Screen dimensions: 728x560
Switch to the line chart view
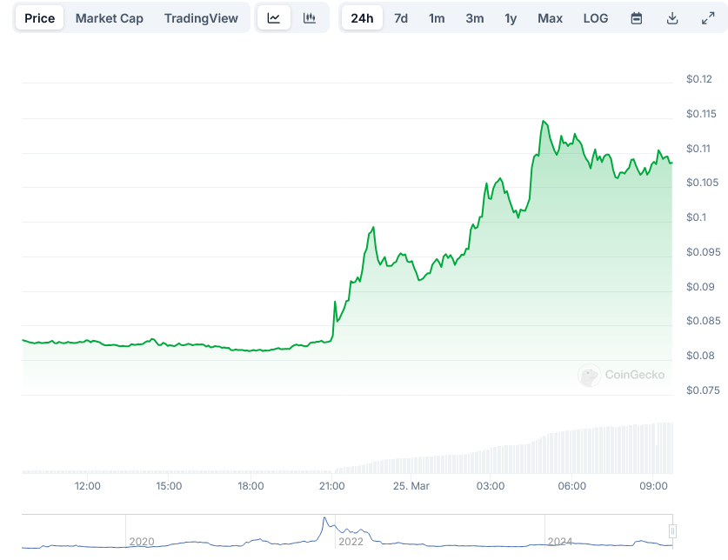pyautogui.click(x=274, y=18)
